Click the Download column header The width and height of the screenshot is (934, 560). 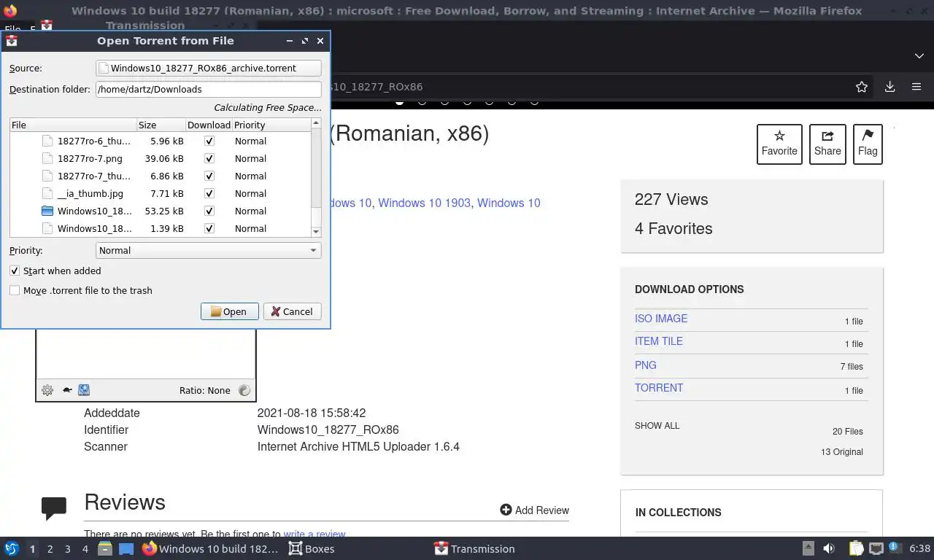209,125
